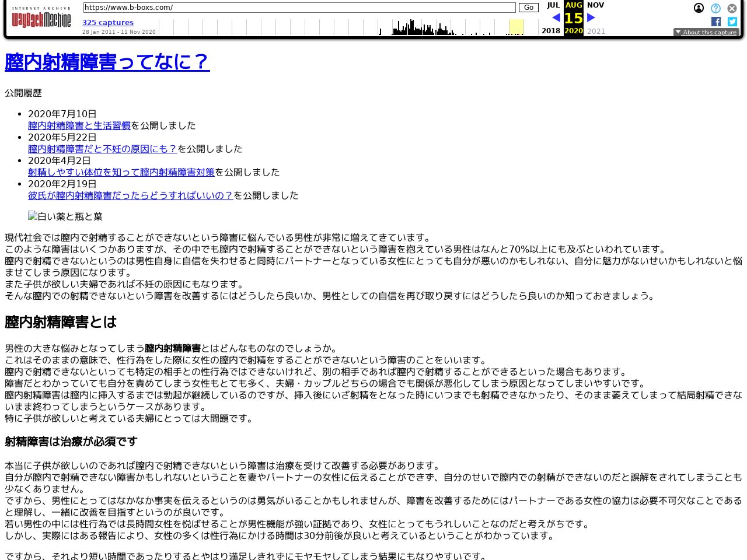Click the Go button

(x=528, y=8)
